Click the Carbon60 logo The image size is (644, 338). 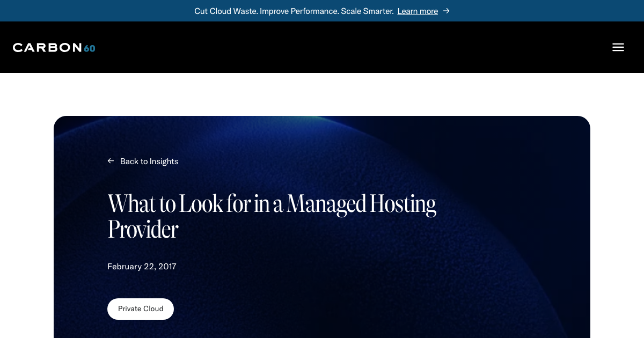coord(54,47)
